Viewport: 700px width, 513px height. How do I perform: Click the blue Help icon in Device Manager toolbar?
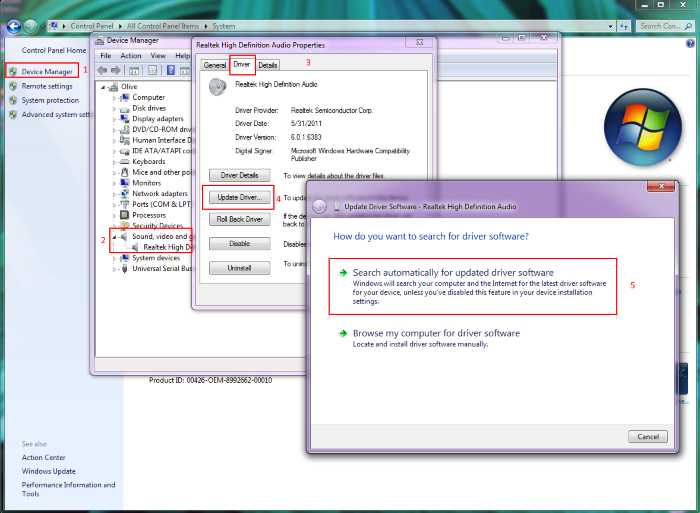coord(171,70)
